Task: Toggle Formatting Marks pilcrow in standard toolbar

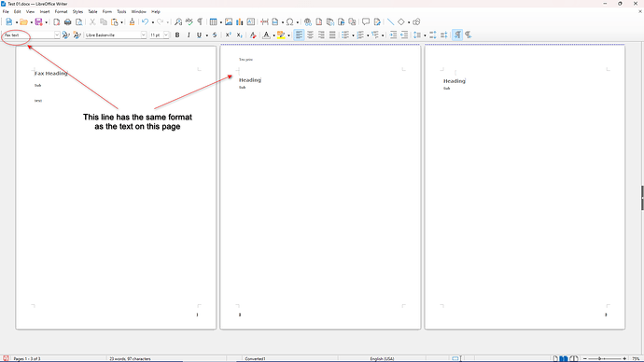Action: click(200, 21)
